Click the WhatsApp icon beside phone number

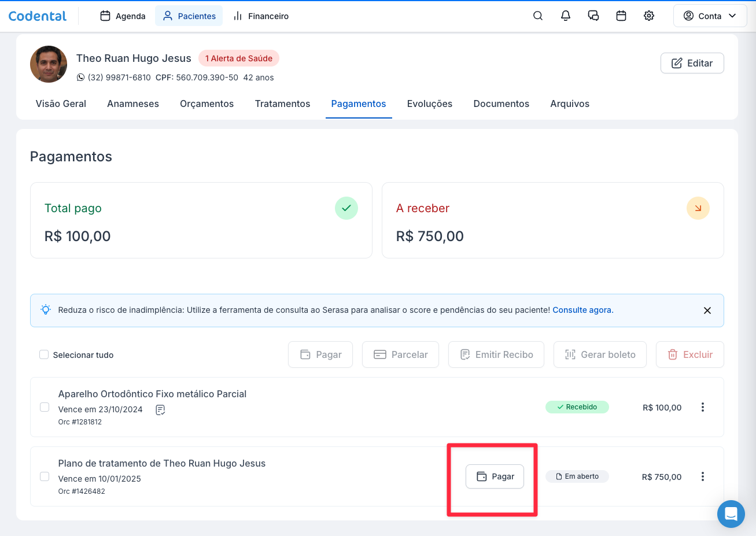click(x=81, y=77)
